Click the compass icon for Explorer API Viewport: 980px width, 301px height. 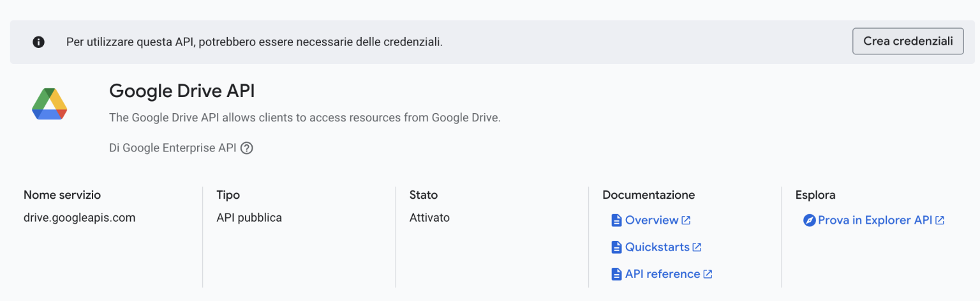coord(809,220)
